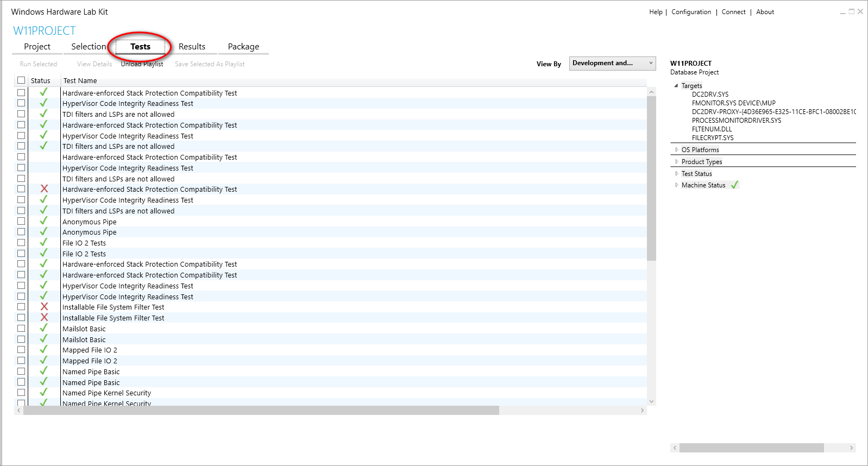Image resolution: width=868 pixels, height=466 pixels.
Task: Click second Named Pipe Basic test name
Action: click(91, 382)
